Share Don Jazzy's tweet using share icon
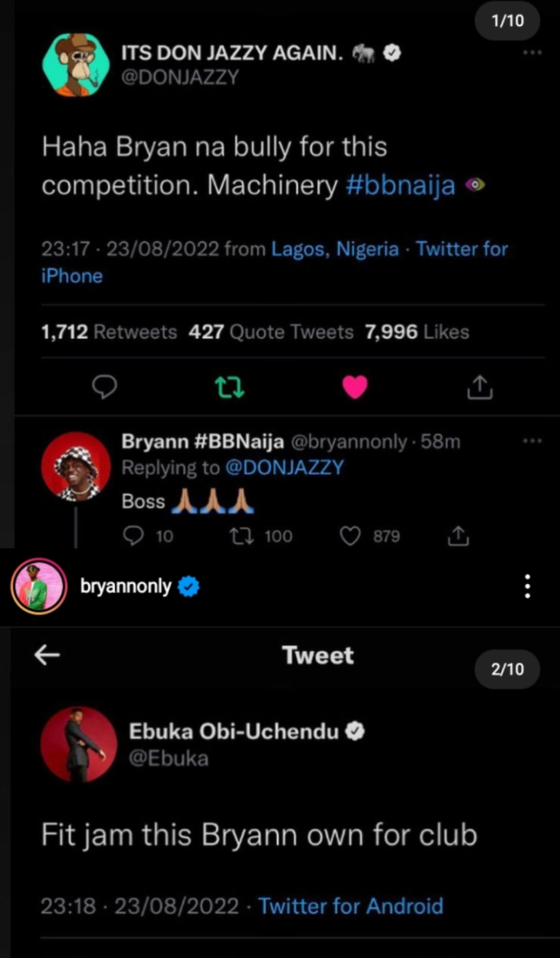Image resolution: width=560 pixels, height=958 pixels. (x=480, y=387)
